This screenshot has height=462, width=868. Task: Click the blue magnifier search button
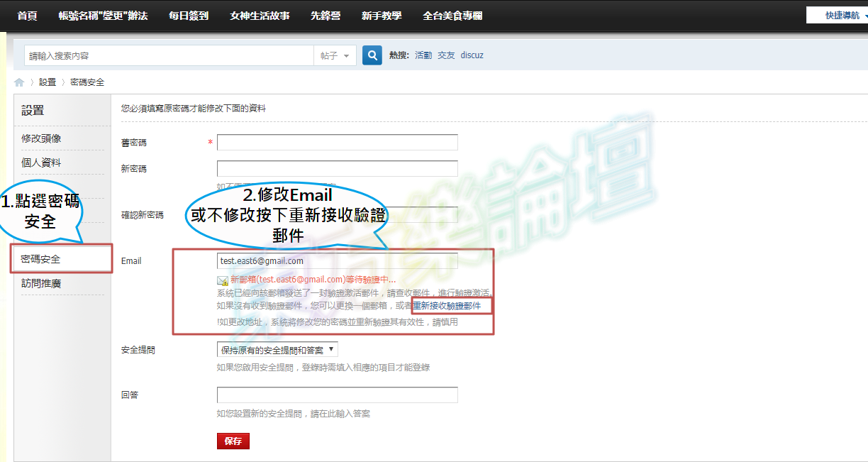pyautogui.click(x=372, y=55)
